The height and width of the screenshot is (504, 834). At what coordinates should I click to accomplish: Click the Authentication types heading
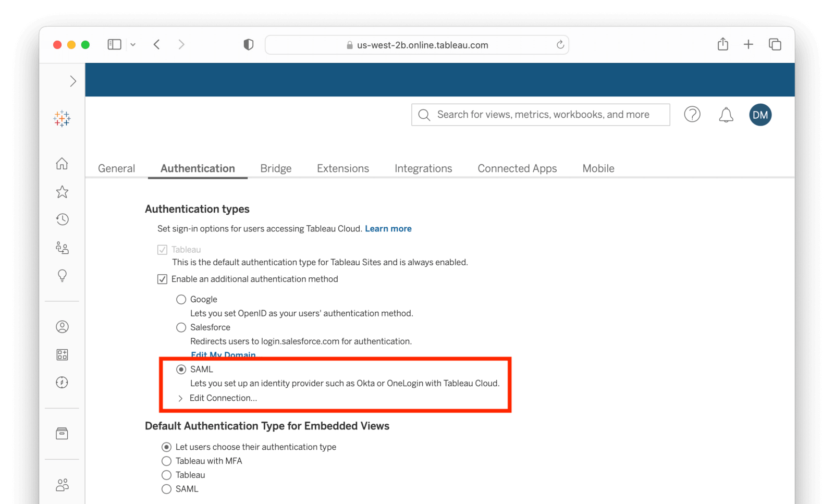click(197, 209)
